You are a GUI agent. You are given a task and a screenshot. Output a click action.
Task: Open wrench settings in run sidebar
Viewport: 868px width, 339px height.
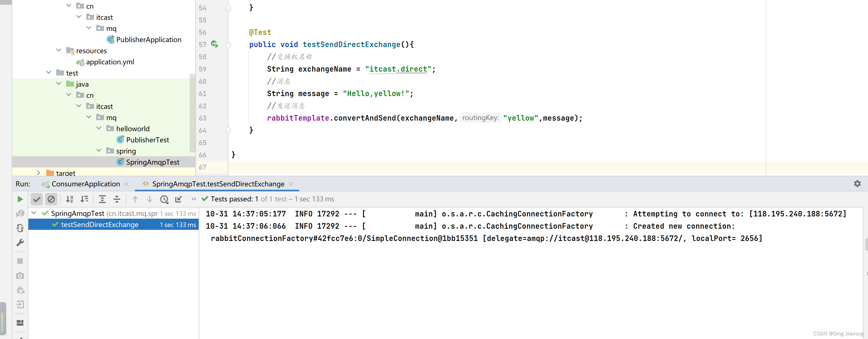tap(20, 243)
